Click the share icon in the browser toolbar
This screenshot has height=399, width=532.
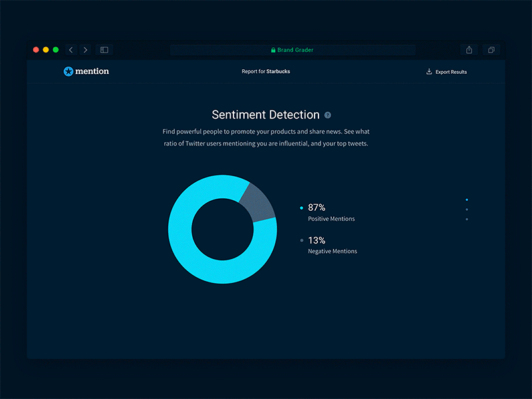[x=469, y=50]
